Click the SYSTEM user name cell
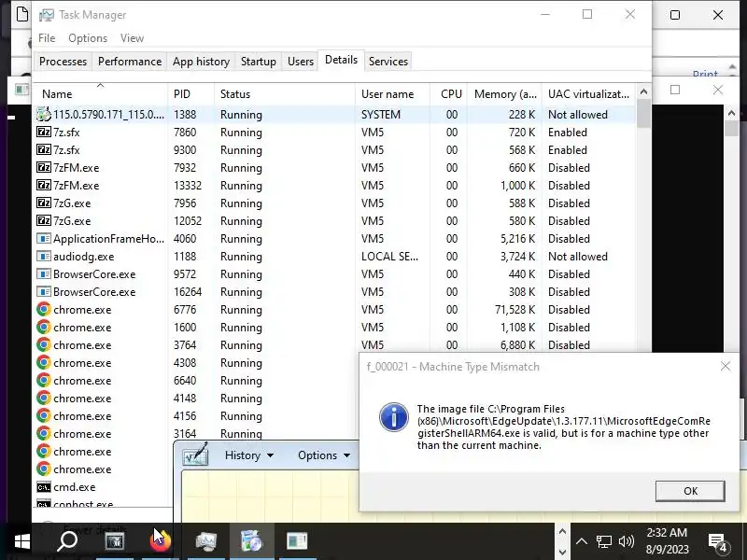This screenshot has width=747, height=560. [x=381, y=114]
